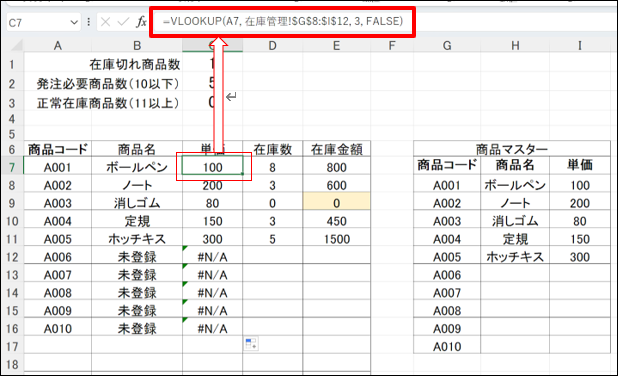The image size is (618, 376).
Task: Open the Auto Fill Options icon
Action: point(251,343)
